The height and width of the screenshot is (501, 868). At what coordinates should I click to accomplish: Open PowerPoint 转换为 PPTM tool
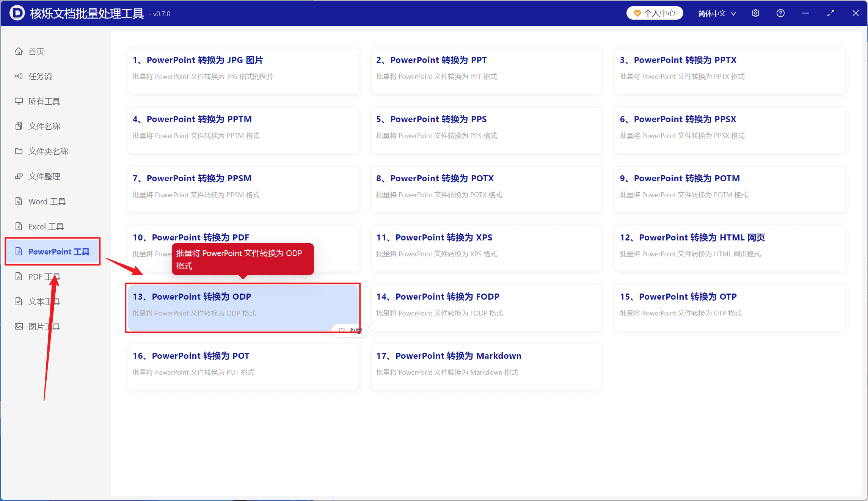click(x=243, y=130)
